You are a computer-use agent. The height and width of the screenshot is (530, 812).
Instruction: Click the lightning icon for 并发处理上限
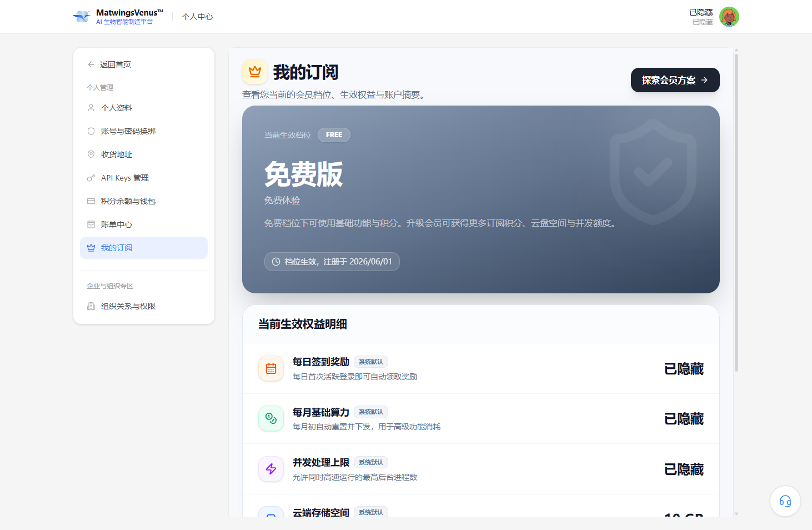(x=271, y=469)
